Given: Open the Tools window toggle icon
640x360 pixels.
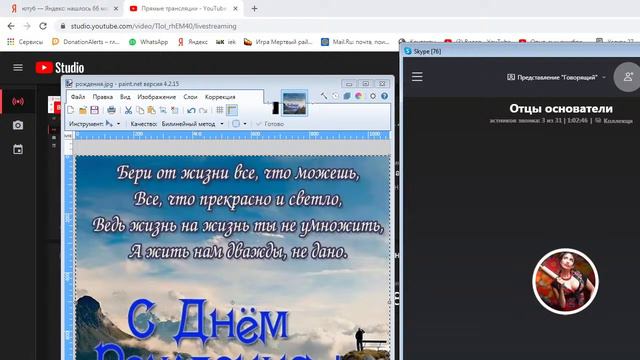Looking at the screenshot, I should (x=324, y=96).
